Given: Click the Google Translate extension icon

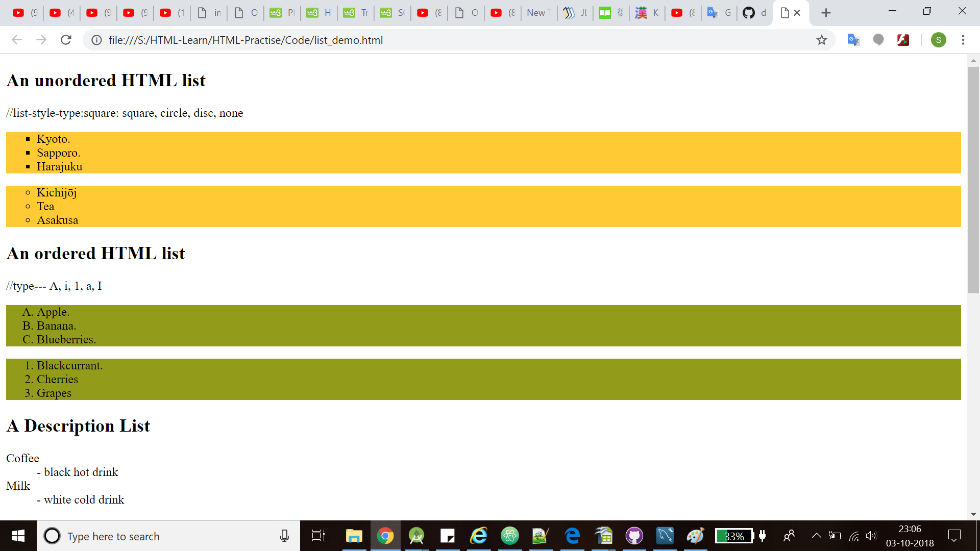Looking at the screenshot, I should [x=852, y=40].
